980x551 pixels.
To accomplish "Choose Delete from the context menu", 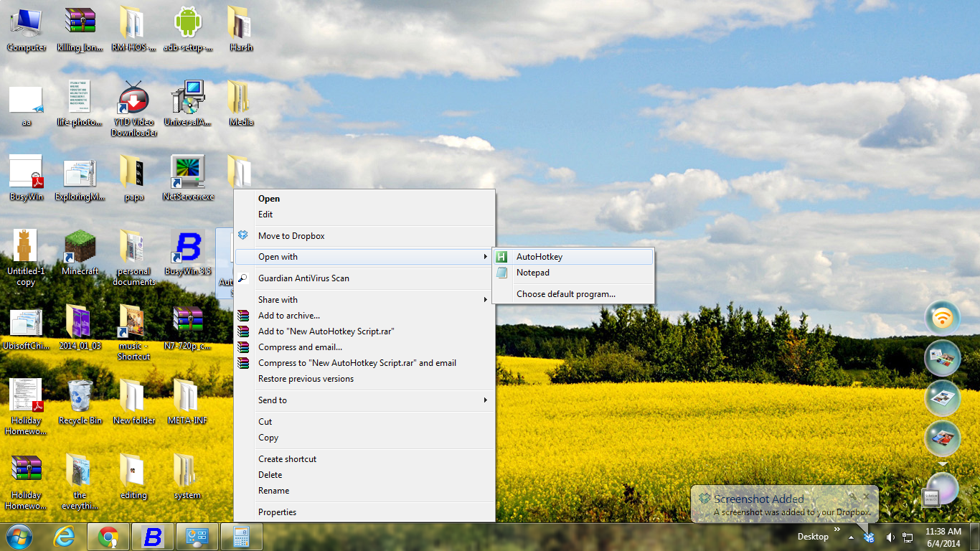I will tap(364, 475).
